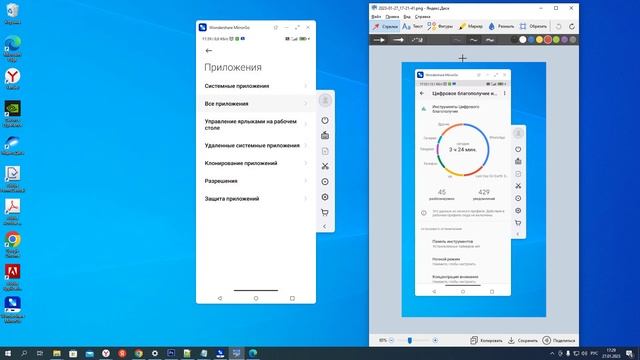Image resolution: width=640 pixels, height=360 pixels.
Task: Go back using the arrow above Приложения
Action: tap(209, 51)
